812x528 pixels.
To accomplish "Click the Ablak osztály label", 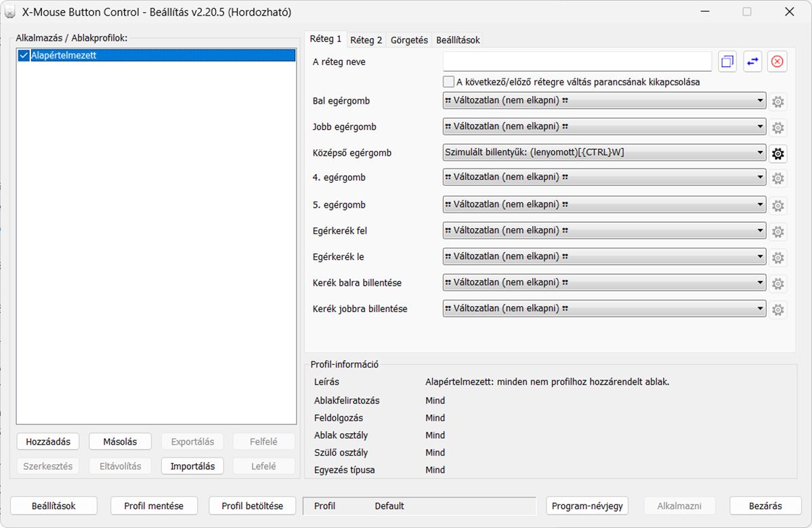I will (341, 435).
